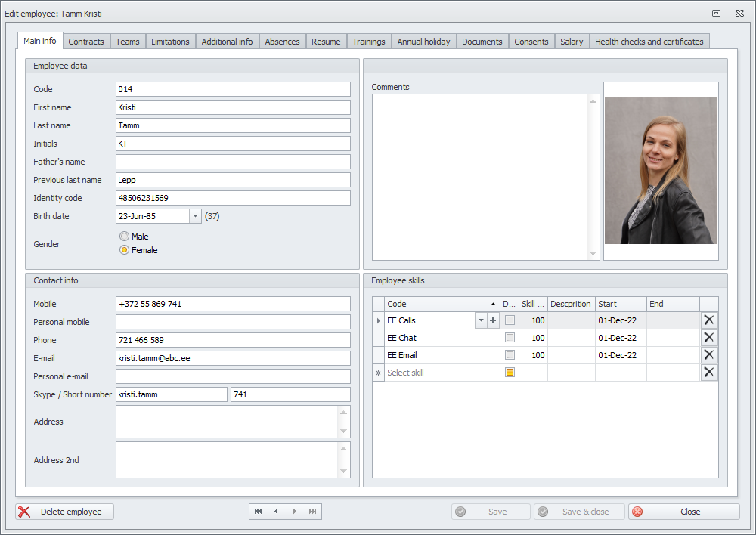
Task: Click the Delete employee button
Action: 64,512
